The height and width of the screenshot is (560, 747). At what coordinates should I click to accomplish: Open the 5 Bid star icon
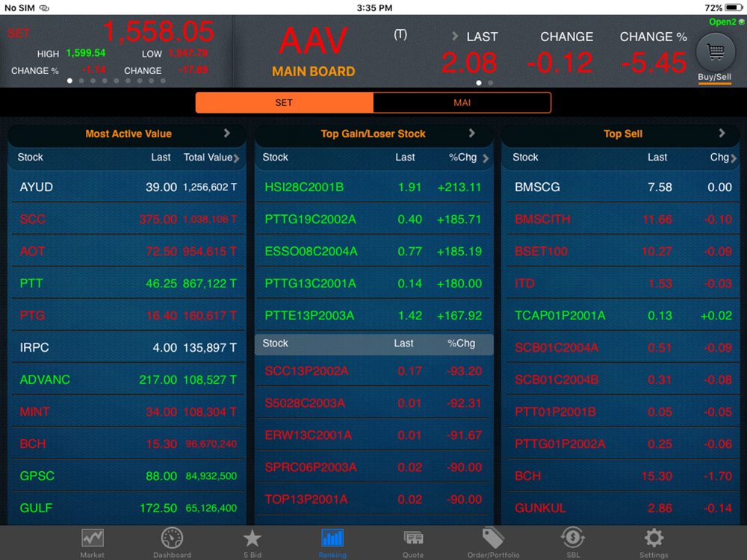tap(252, 538)
